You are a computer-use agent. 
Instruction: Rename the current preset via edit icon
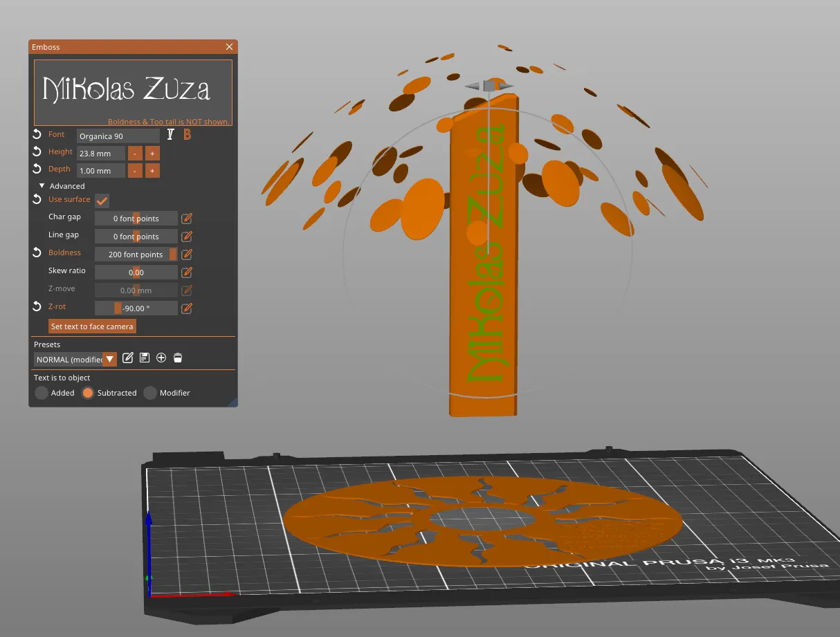(128, 358)
